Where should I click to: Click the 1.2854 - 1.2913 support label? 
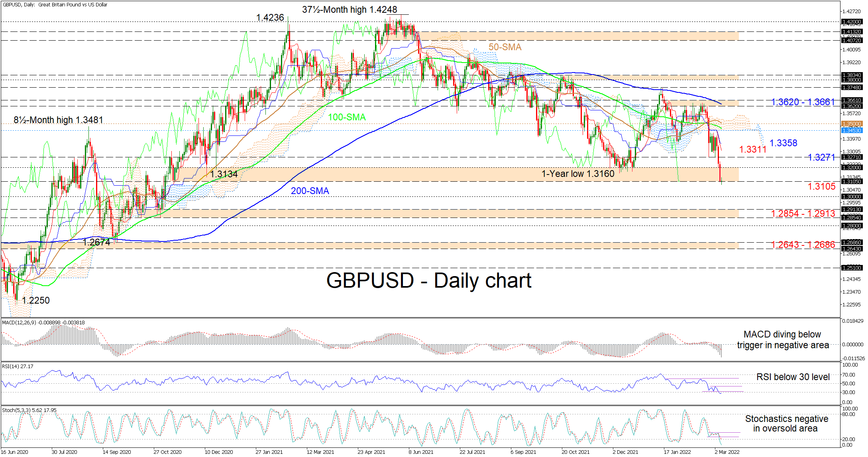[803, 214]
